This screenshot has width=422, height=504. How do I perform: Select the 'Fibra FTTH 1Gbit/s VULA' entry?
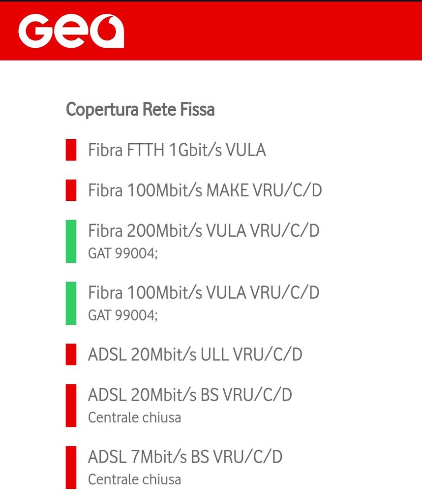(177, 150)
